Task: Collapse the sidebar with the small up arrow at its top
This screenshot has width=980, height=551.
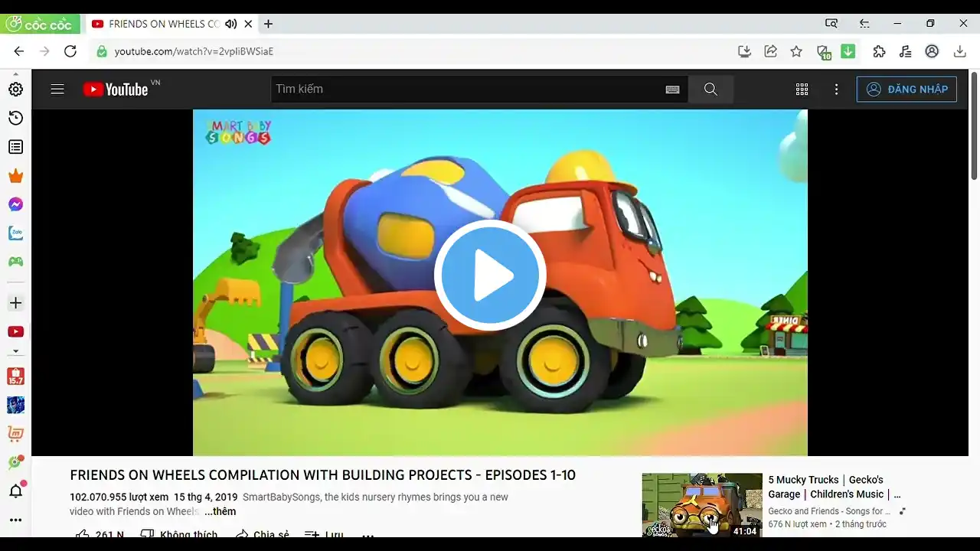Action: pyautogui.click(x=15, y=74)
